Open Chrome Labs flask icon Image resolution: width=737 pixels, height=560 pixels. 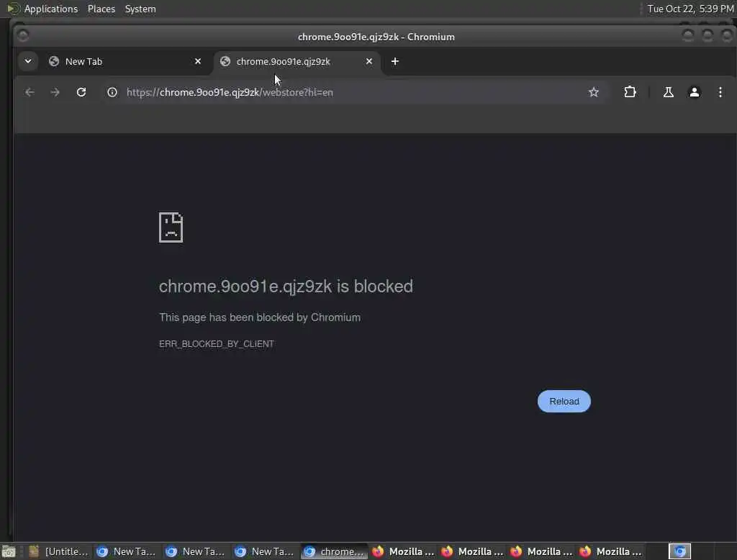(x=668, y=92)
